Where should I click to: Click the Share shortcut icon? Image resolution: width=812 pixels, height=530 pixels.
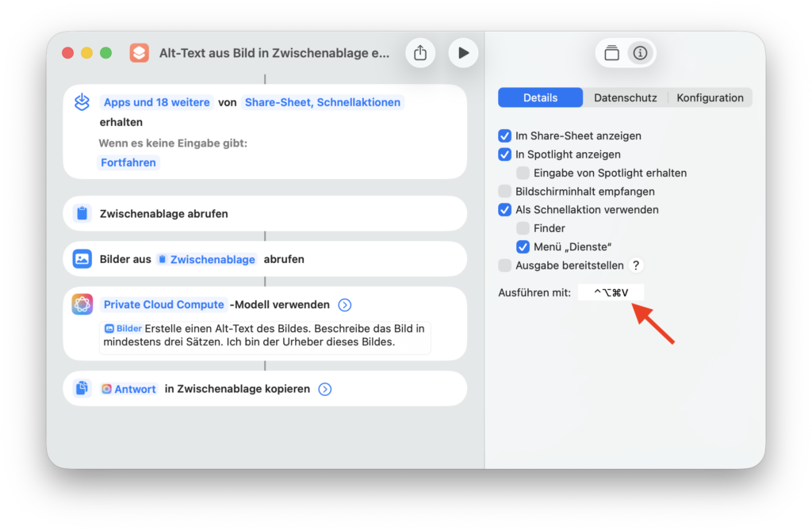coord(420,53)
